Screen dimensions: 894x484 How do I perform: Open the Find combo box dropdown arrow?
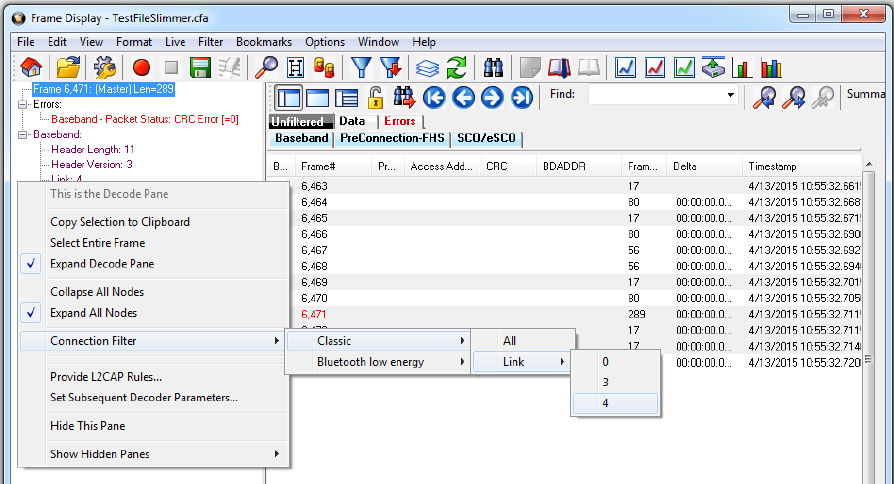tap(731, 96)
